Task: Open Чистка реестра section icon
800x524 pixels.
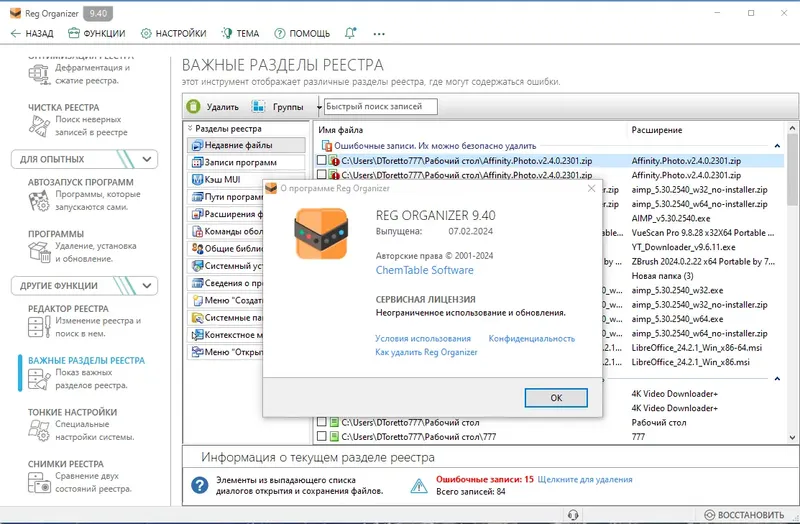Action: 39,126
